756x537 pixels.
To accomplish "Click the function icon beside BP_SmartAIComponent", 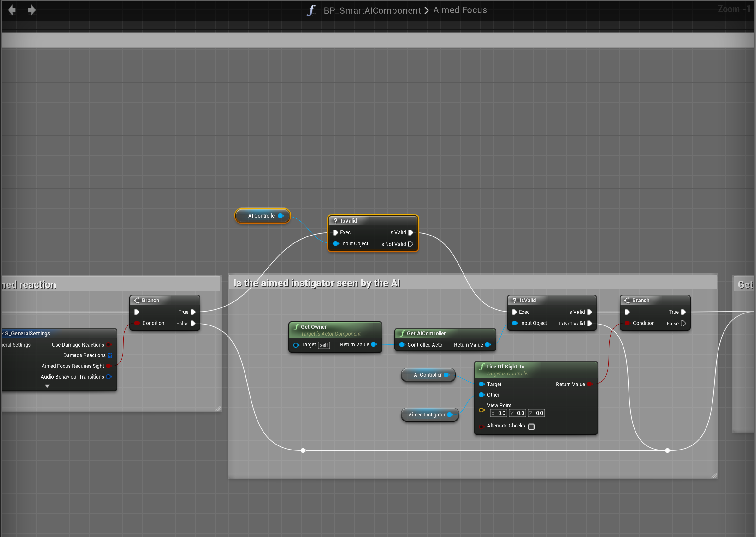I will 311,10.
